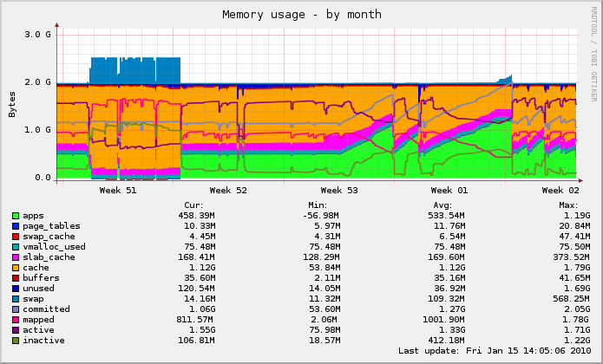The image size is (603, 364).
Task: Click the olive inactive legend swatch
Action: [16, 341]
